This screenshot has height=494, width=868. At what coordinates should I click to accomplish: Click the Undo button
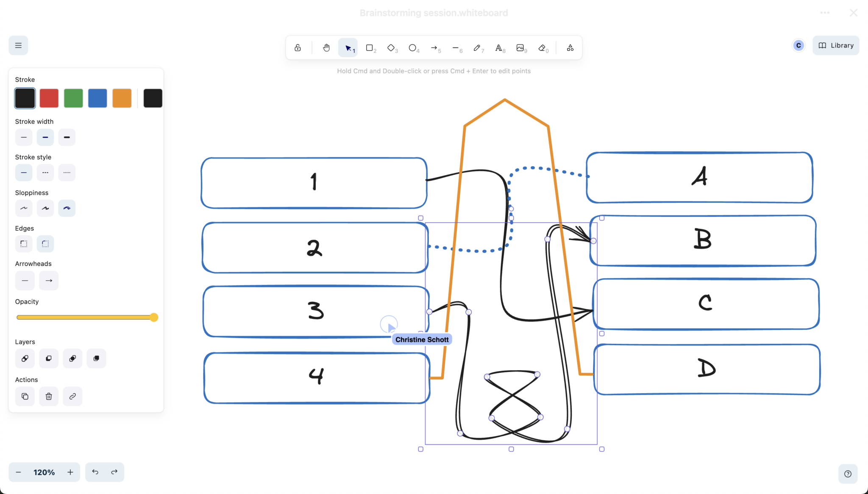95,472
